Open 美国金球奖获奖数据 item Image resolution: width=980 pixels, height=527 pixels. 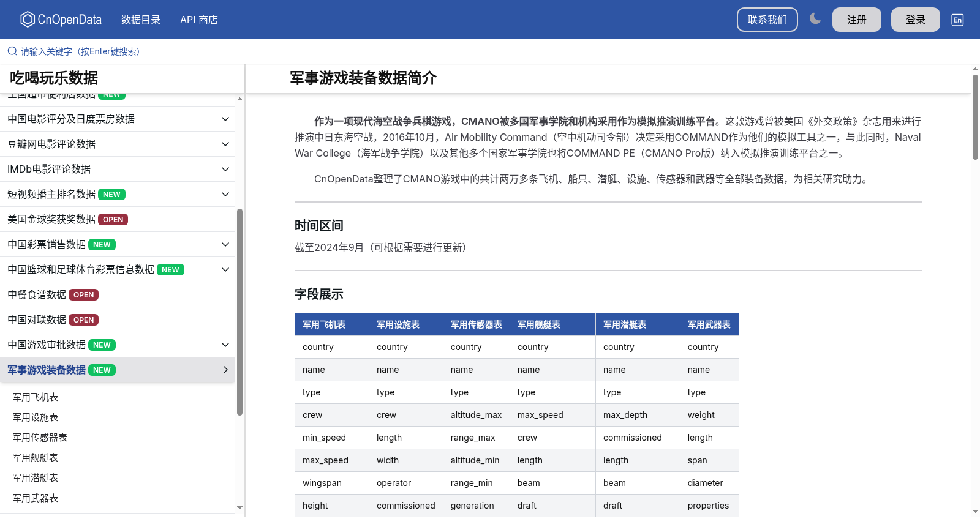tap(118, 219)
